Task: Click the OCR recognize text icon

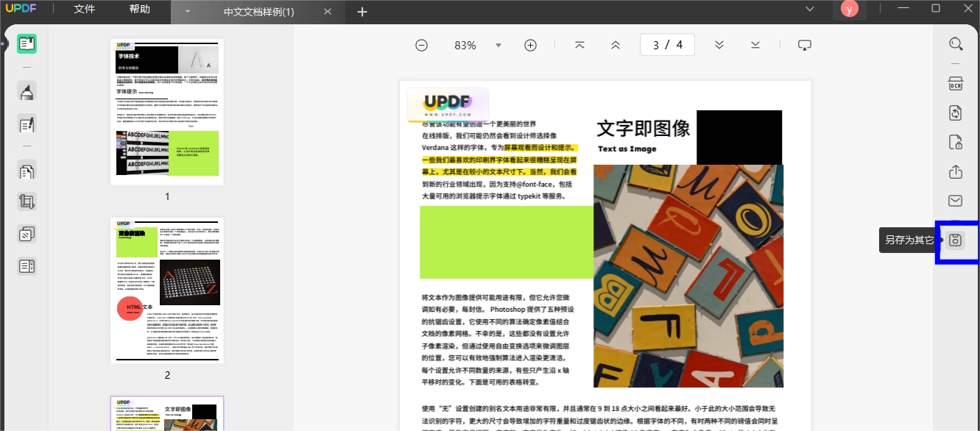Action: (x=956, y=82)
